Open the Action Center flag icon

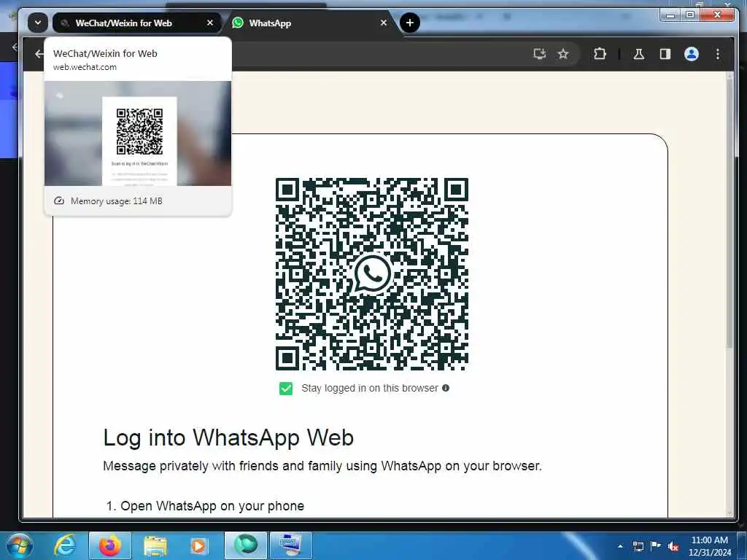coord(656,545)
